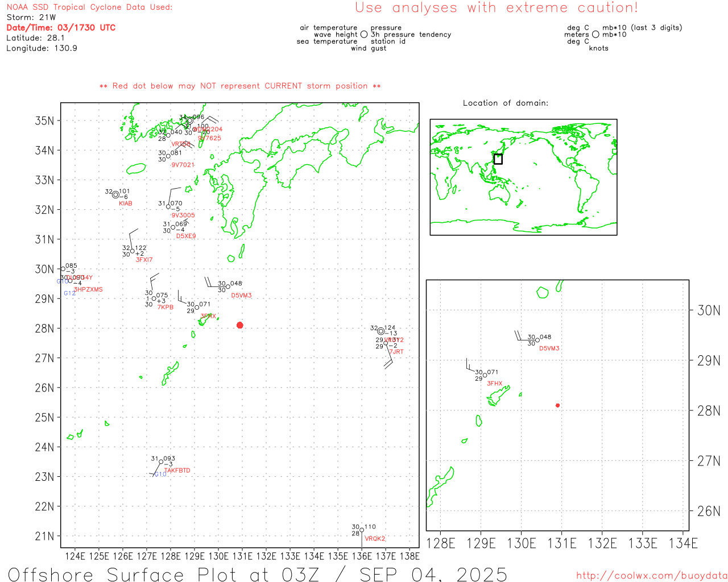Click the KIAB pressure value 101
This screenshot has width=728, height=582.
pos(125,192)
